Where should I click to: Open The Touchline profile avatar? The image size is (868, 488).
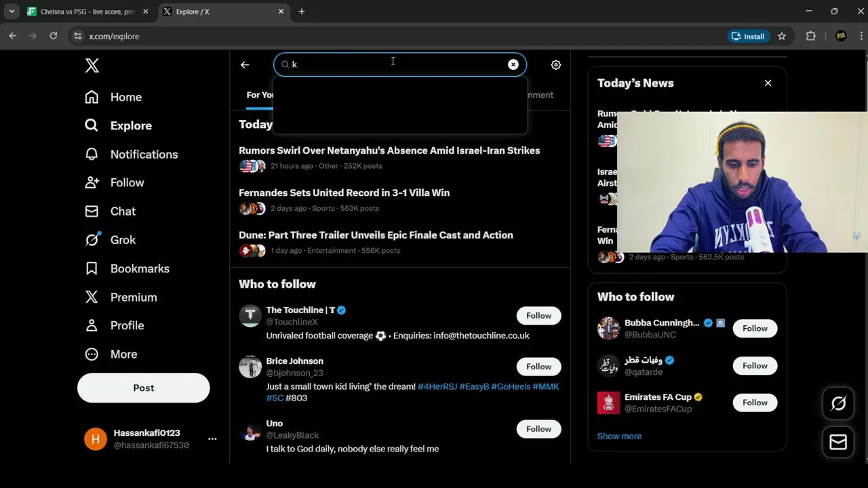click(250, 315)
